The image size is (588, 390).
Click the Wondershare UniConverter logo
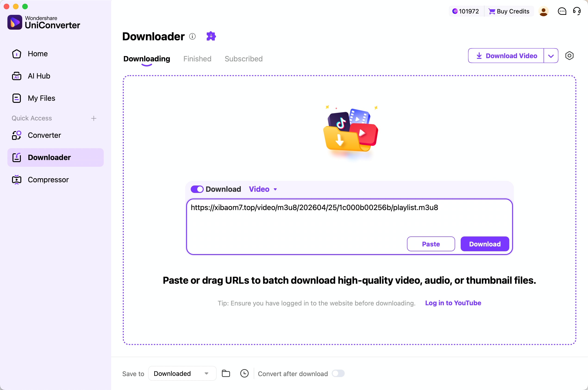click(x=44, y=22)
